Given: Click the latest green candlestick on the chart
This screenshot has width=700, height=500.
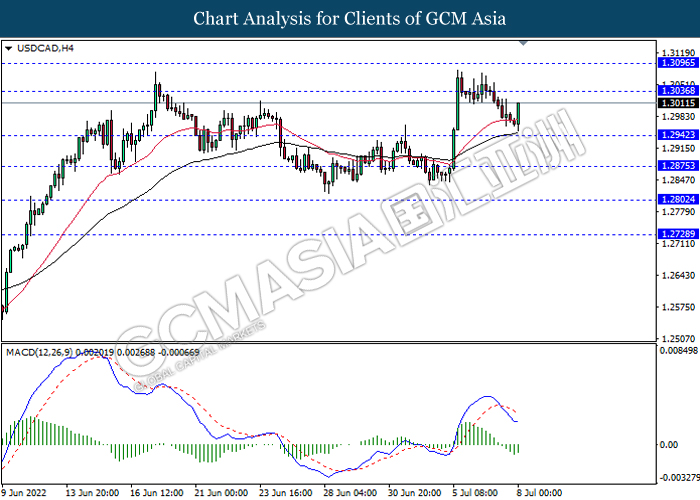Looking at the screenshot, I should tap(518, 114).
